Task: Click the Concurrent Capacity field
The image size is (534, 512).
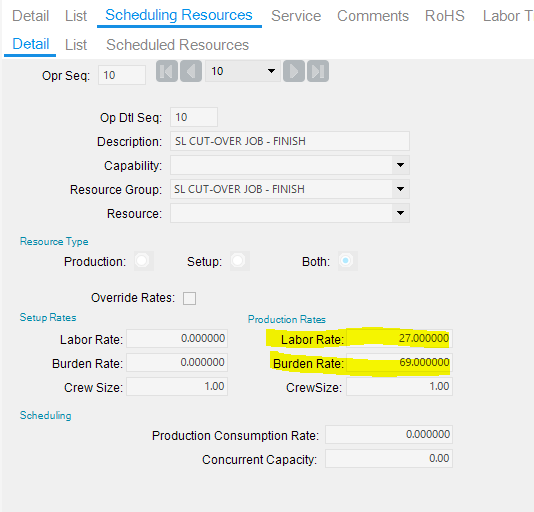Action: pos(389,459)
